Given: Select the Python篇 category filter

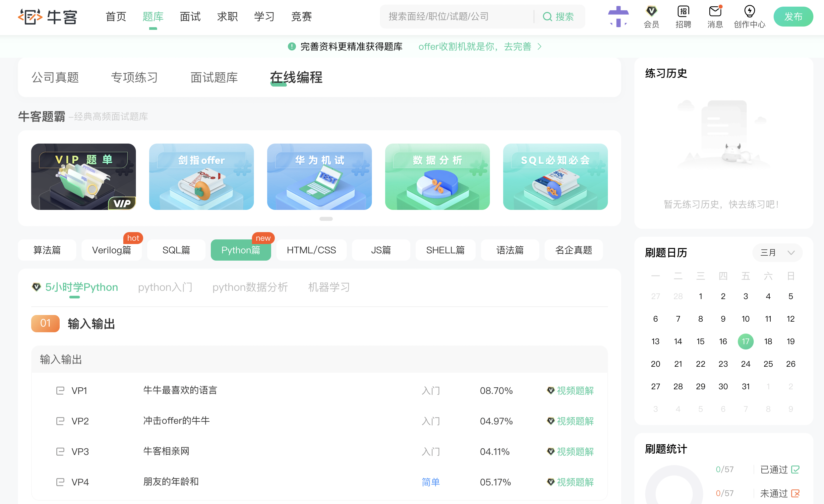Looking at the screenshot, I should (240, 250).
